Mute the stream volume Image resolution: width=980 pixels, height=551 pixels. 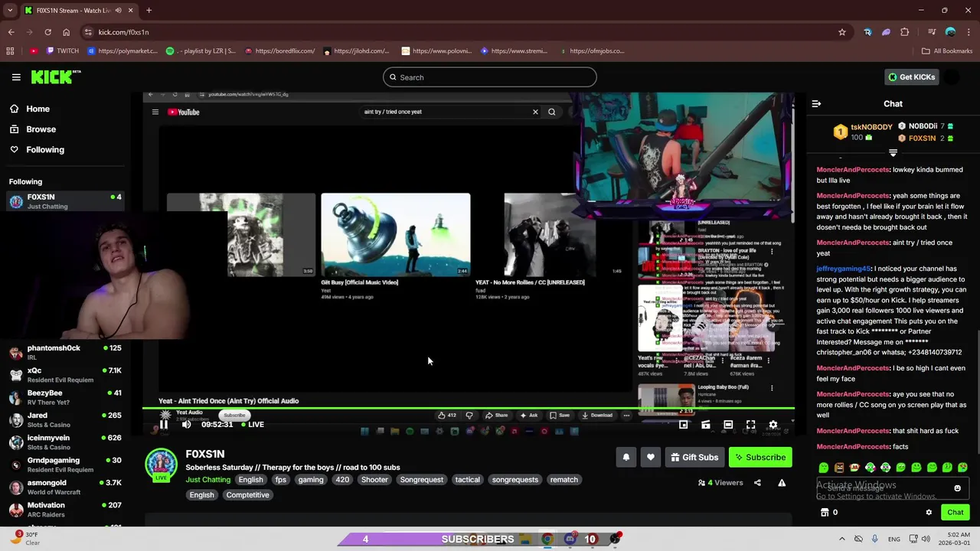[x=186, y=425]
